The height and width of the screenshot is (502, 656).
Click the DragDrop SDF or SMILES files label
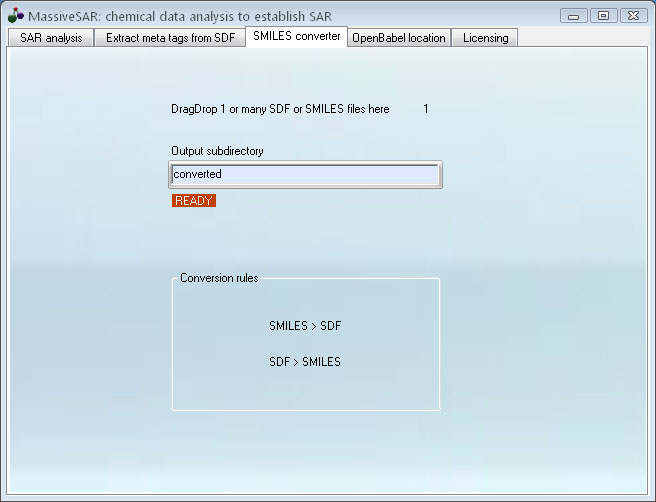(280, 109)
